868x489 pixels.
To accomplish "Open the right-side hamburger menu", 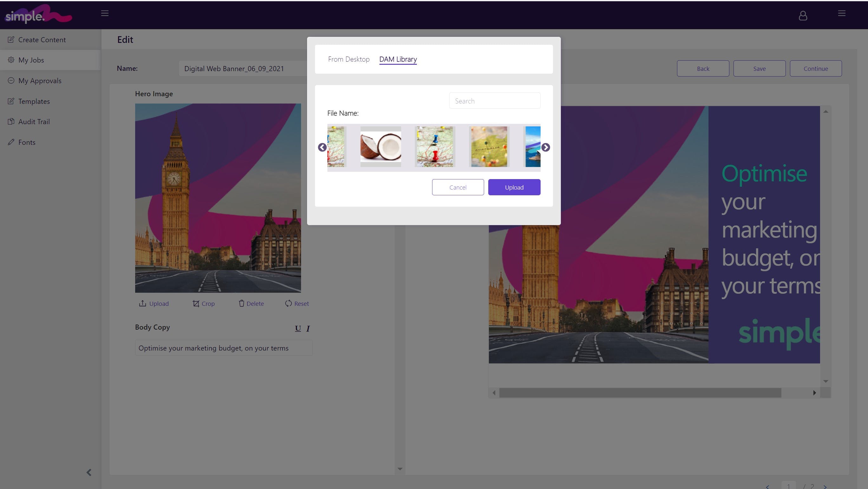I will (842, 13).
